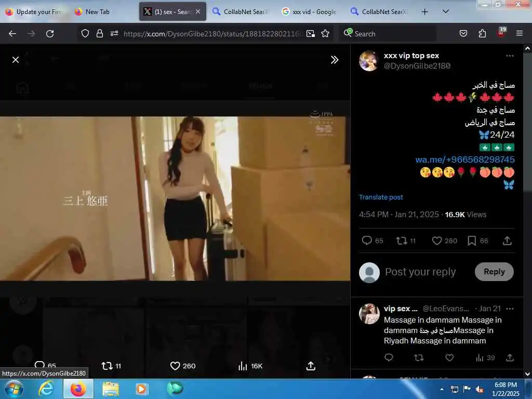Share the @LeoEvans comment
This screenshot has width=532, height=399.
510,357
